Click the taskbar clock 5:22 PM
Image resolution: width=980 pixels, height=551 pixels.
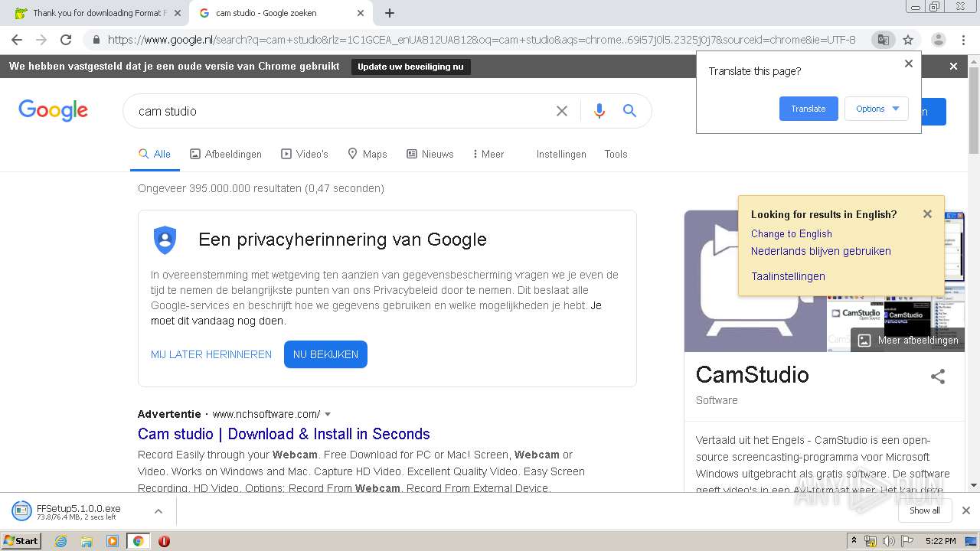click(x=940, y=541)
